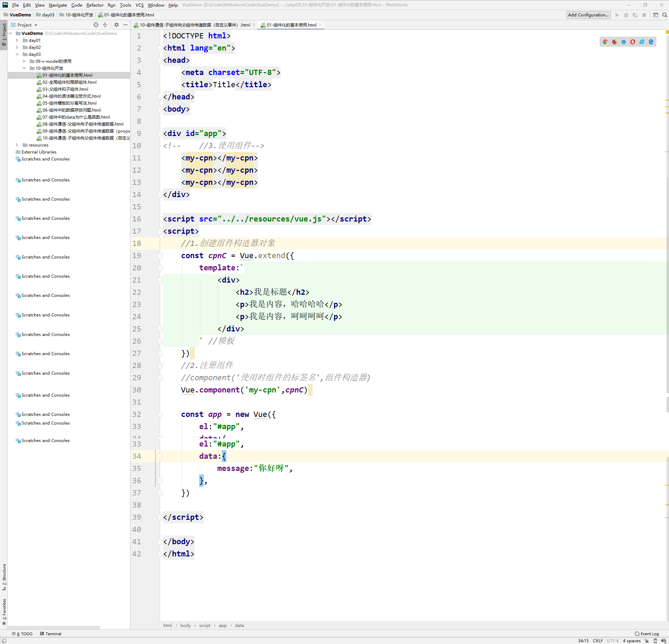The height and width of the screenshot is (644, 669).
Task: Open 02-全局组件和局部组件.html file
Action: pos(69,82)
